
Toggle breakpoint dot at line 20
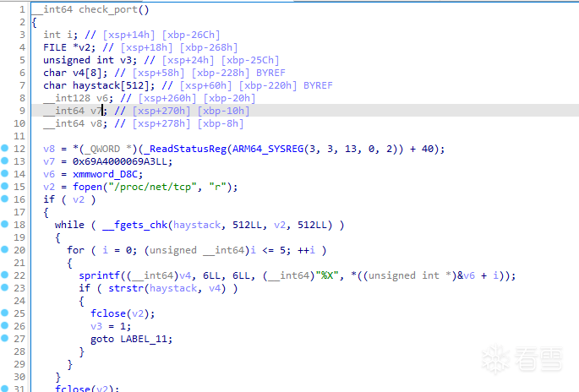(x=4, y=249)
